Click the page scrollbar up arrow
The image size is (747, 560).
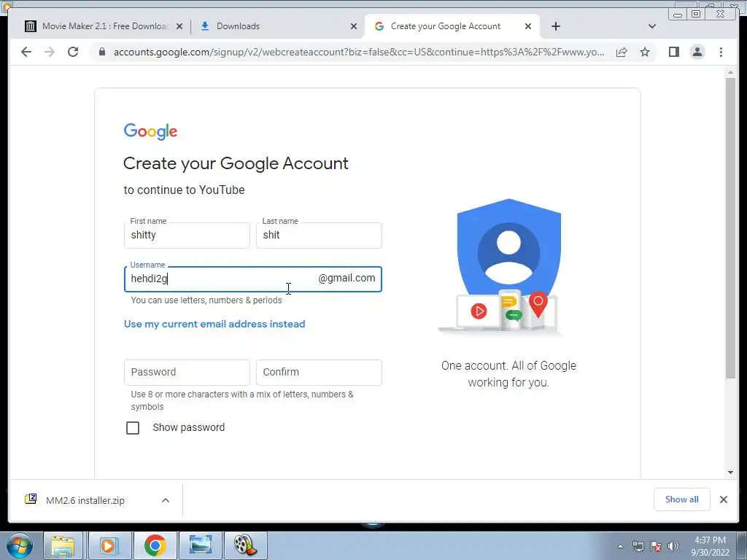pos(730,72)
